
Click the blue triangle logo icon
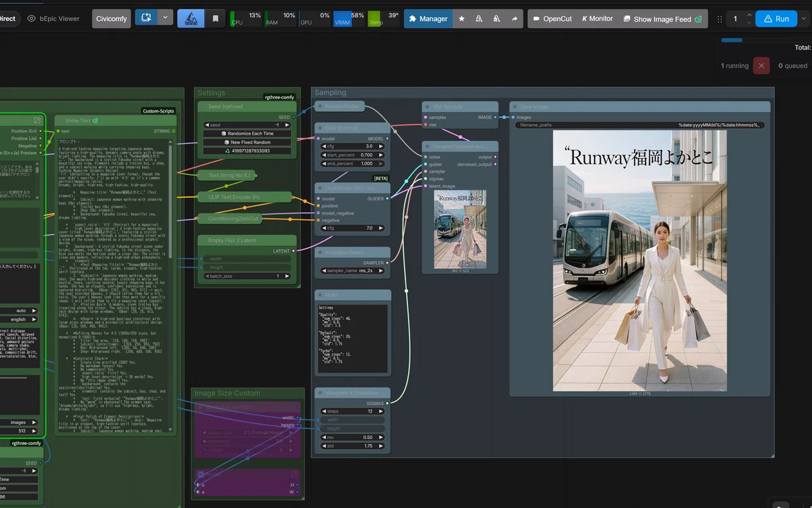191,19
